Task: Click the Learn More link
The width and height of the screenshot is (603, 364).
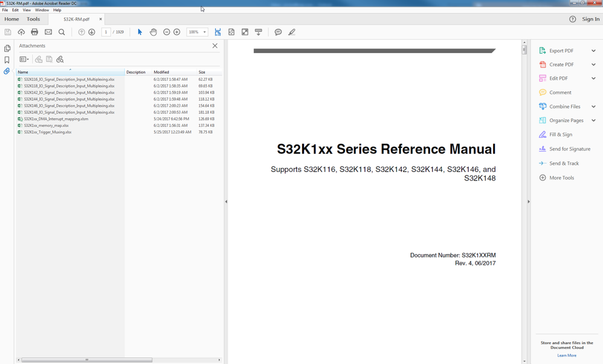Action: coord(566,356)
